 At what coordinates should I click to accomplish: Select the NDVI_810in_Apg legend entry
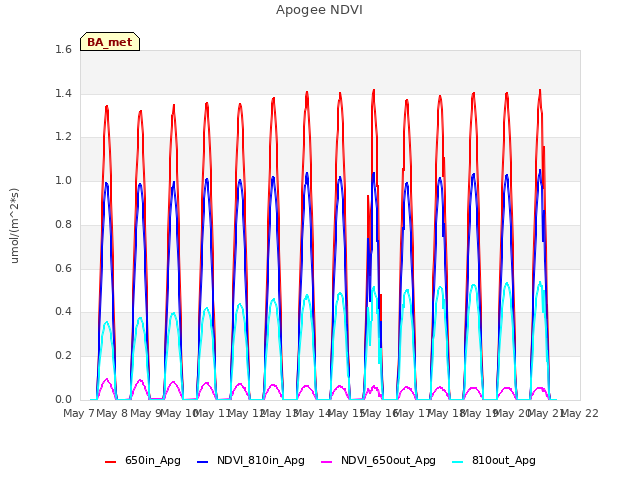(251, 461)
